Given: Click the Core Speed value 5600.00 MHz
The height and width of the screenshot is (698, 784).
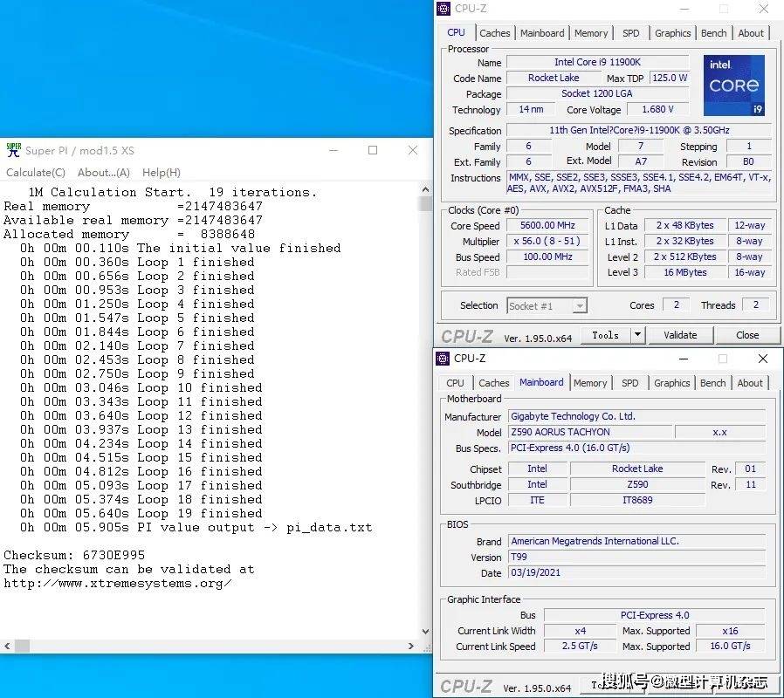Looking at the screenshot, I should 547,225.
